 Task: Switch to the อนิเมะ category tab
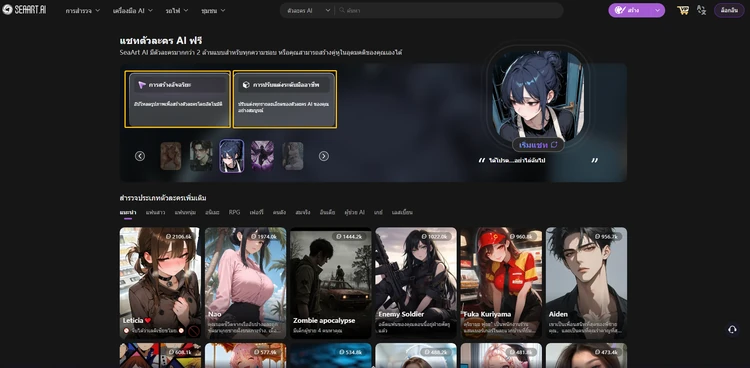click(x=212, y=212)
